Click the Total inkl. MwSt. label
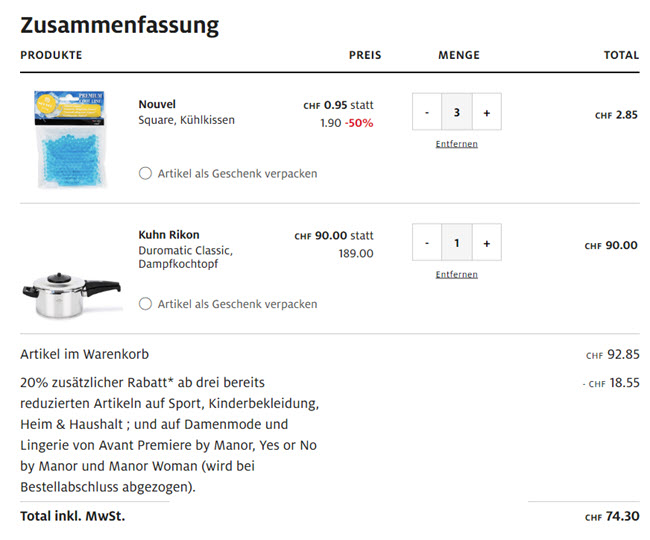650x540 pixels. [x=73, y=517]
